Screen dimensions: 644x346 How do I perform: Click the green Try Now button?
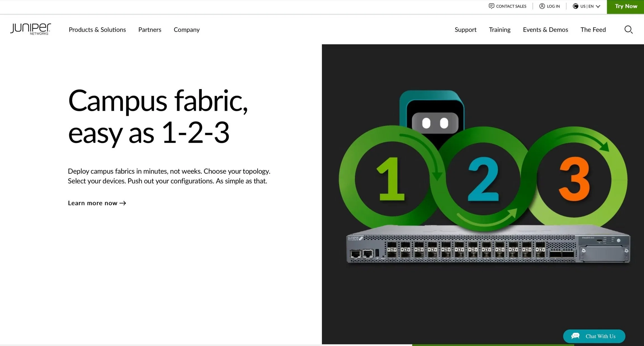pyautogui.click(x=626, y=7)
